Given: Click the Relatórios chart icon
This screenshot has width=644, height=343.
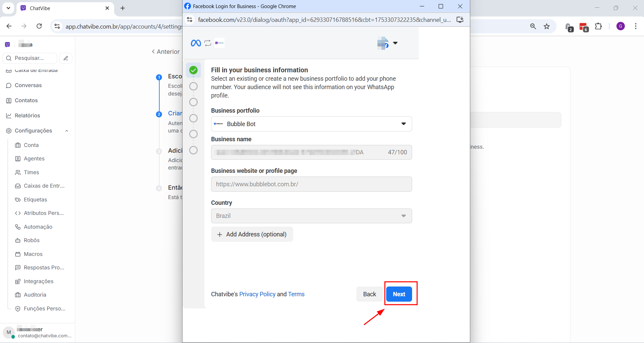Looking at the screenshot, I should tap(9, 116).
